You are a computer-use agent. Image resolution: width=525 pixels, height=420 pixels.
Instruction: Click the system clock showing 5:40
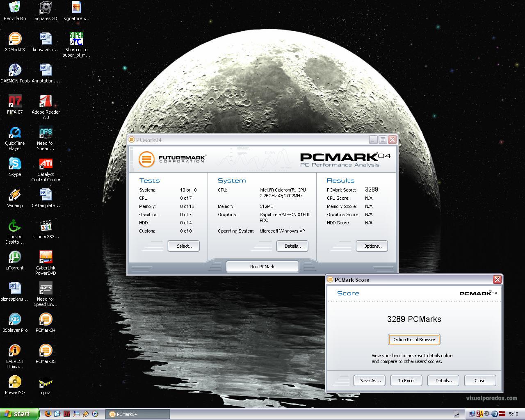tap(514, 414)
